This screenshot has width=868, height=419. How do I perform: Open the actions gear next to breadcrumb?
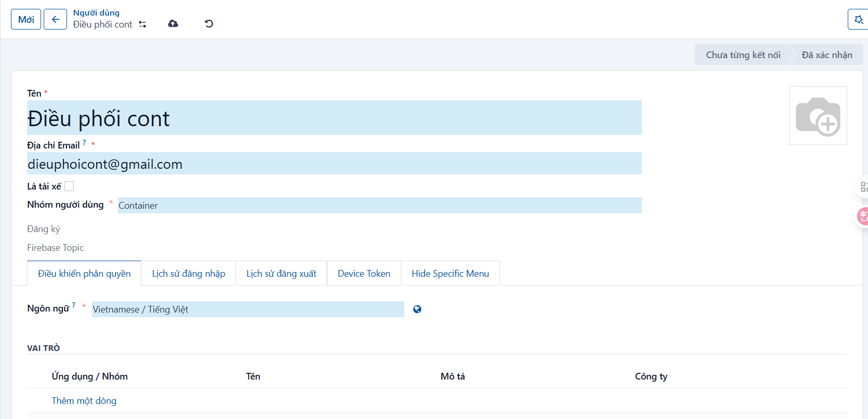pos(142,24)
